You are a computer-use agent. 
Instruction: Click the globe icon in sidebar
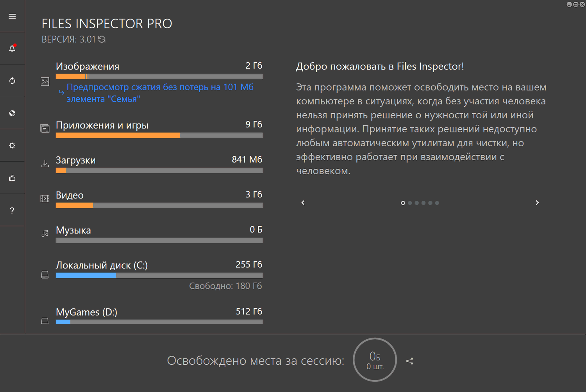point(12,113)
